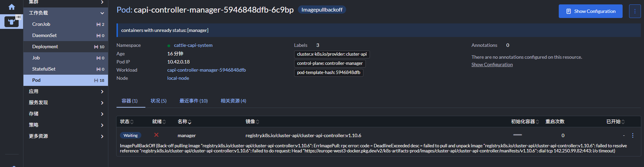
Task: Switch to the 最近事件 (10) tab
Action: click(193, 101)
